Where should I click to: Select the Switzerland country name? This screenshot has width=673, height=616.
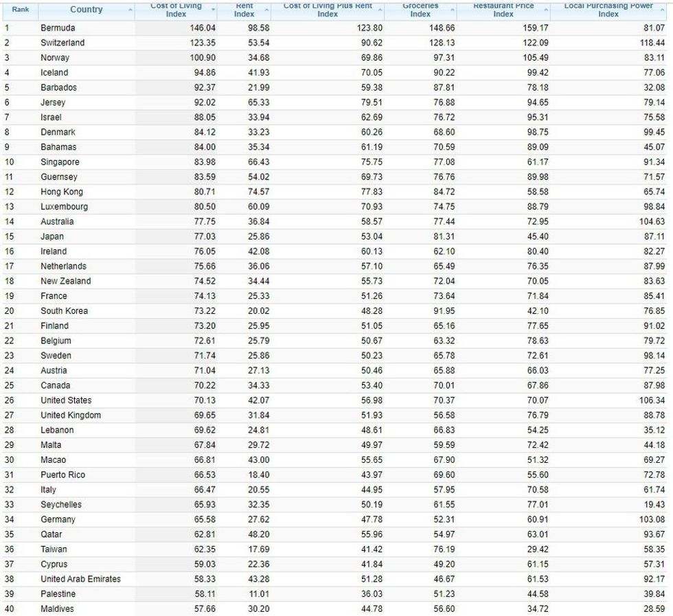62,43
